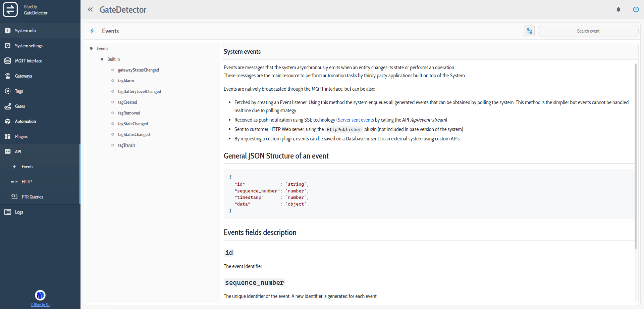Open MQTT Interface section
The height and width of the screenshot is (309, 644).
[x=29, y=61]
